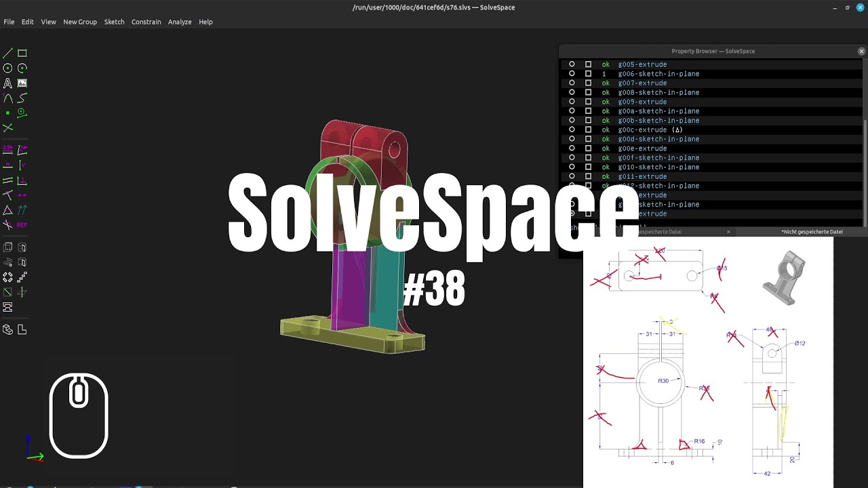Switch to '*Nicht gespeicherte Datei' tab in viewer
Screen dimensions: 868x488
812,232
